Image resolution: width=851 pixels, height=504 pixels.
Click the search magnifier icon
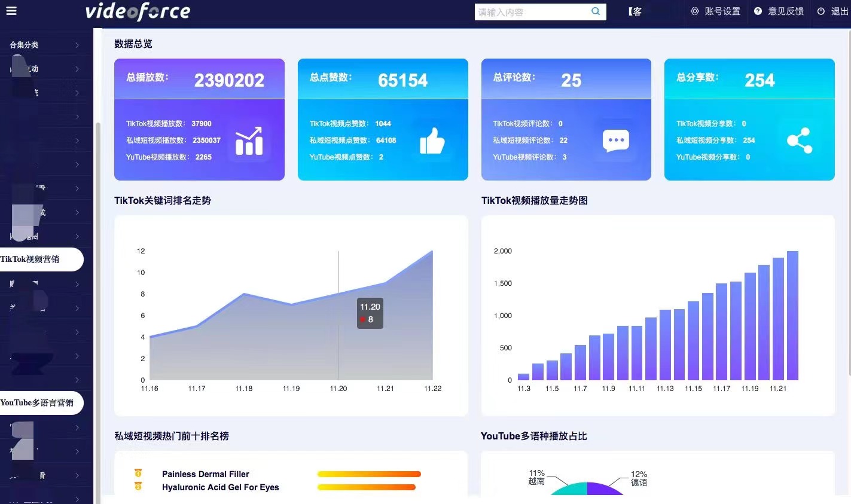coord(596,11)
